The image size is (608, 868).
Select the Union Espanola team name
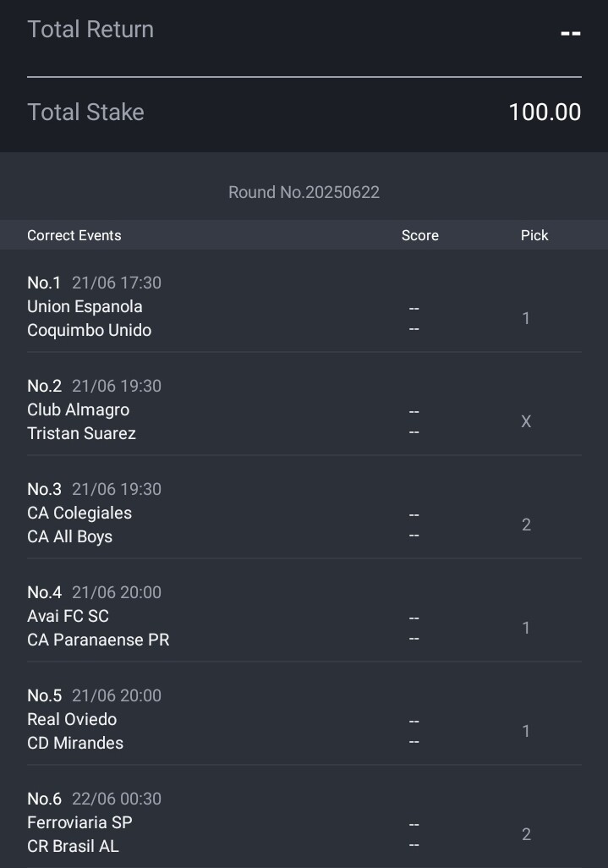coord(85,307)
